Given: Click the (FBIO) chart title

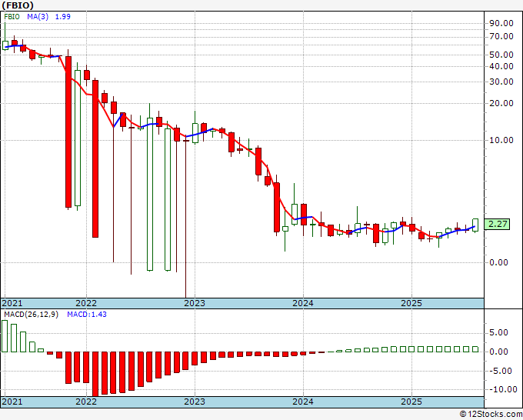Looking at the screenshot, I should pos(18,5).
